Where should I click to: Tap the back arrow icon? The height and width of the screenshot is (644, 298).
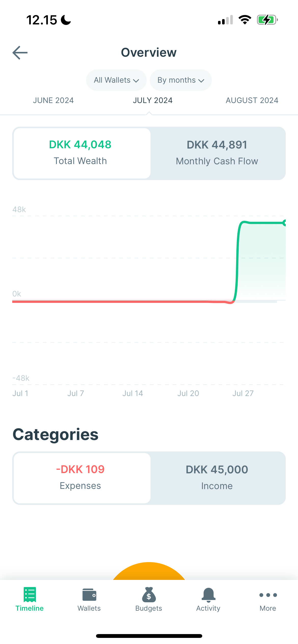point(20,53)
